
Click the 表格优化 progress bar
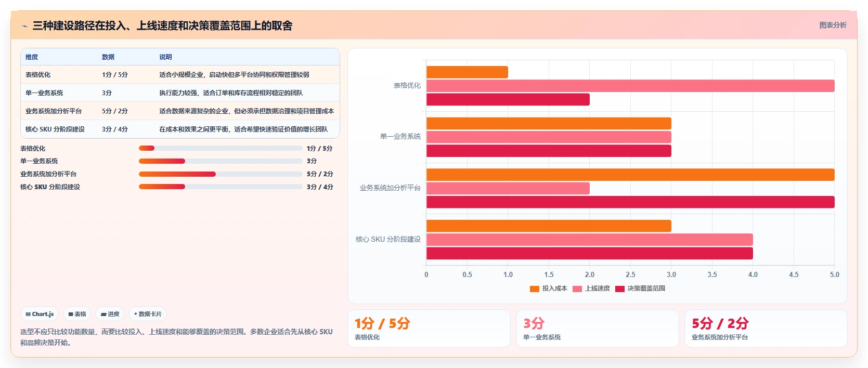coord(221,148)
